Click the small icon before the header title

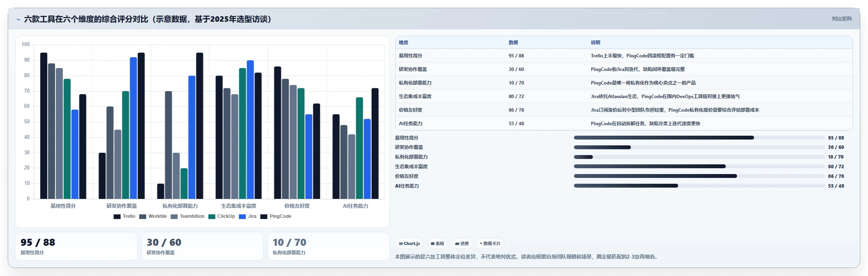click(18, 19)
